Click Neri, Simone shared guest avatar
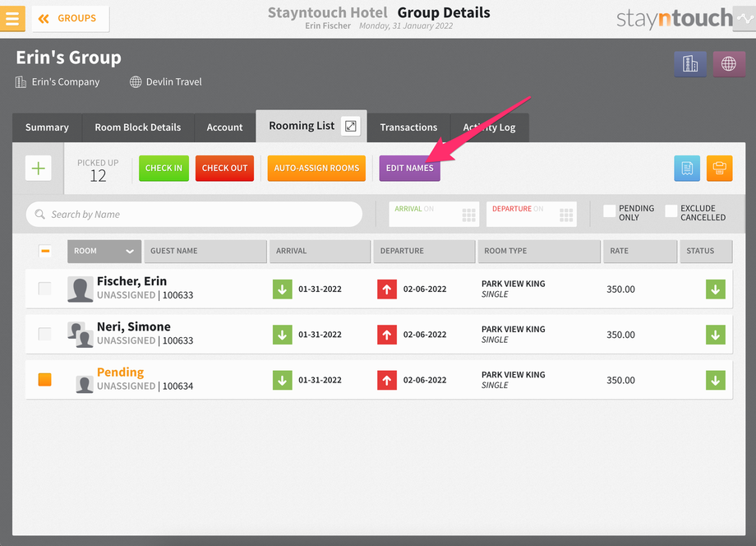756x546 pixels. (x=80, y=335)
